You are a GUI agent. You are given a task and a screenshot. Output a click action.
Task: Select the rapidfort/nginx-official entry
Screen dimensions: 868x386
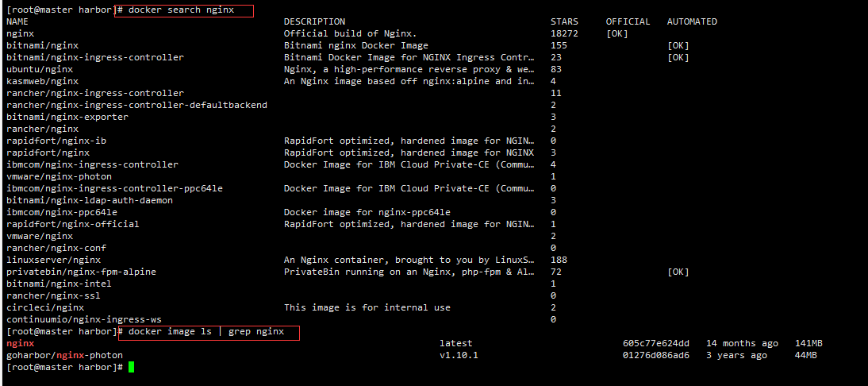[72, 224]
